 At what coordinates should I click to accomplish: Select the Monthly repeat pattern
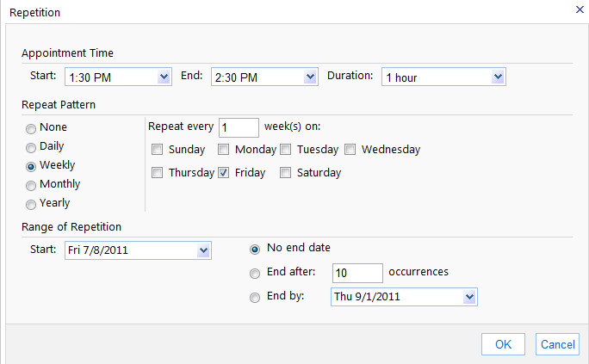pos(31,184)
